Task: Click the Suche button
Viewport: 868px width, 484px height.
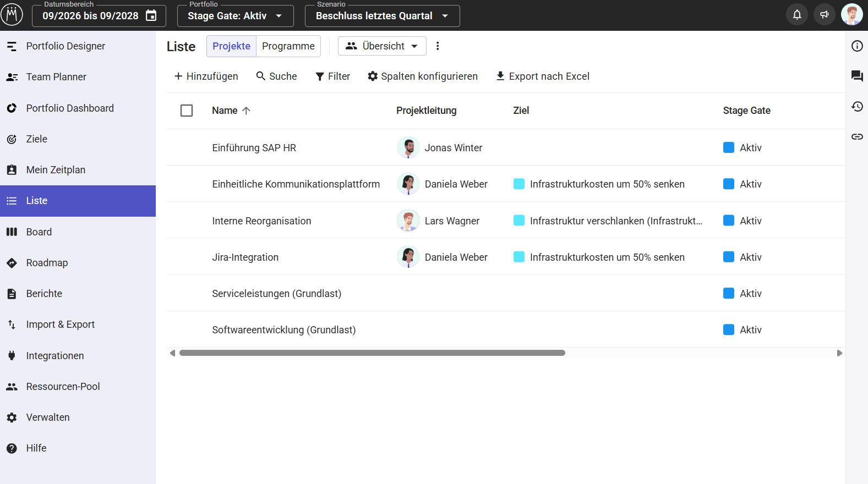Action: click(276, 76)
